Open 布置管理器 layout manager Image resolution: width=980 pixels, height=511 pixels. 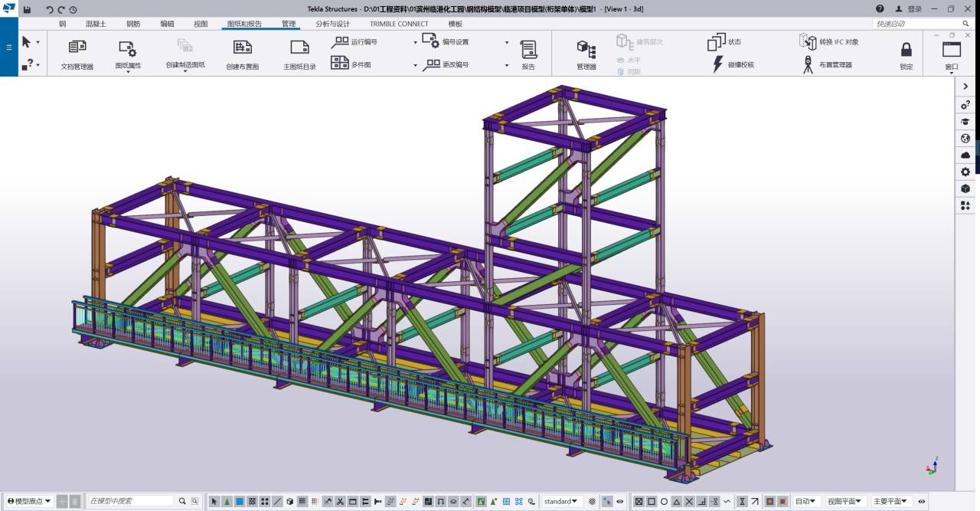point(827,64)
